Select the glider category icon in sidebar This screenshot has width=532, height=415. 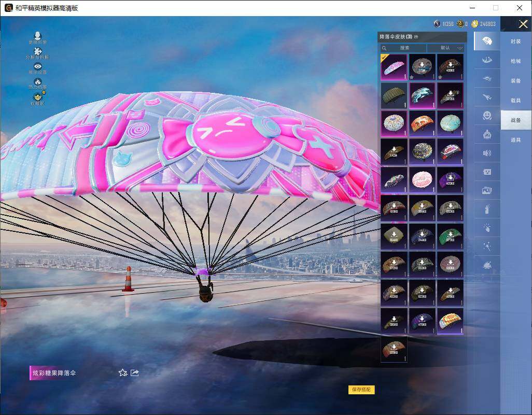tap(487, 79)
